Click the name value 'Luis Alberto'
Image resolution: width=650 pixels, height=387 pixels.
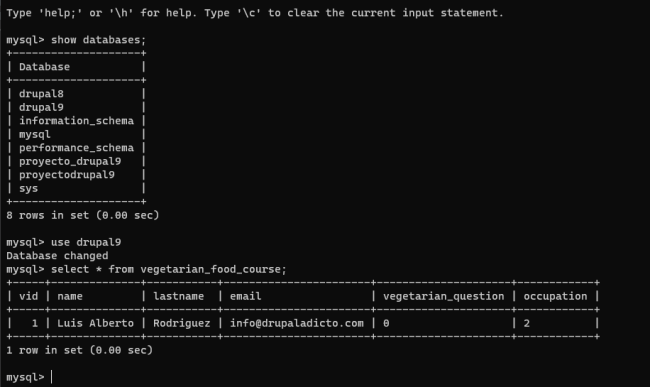95,323
